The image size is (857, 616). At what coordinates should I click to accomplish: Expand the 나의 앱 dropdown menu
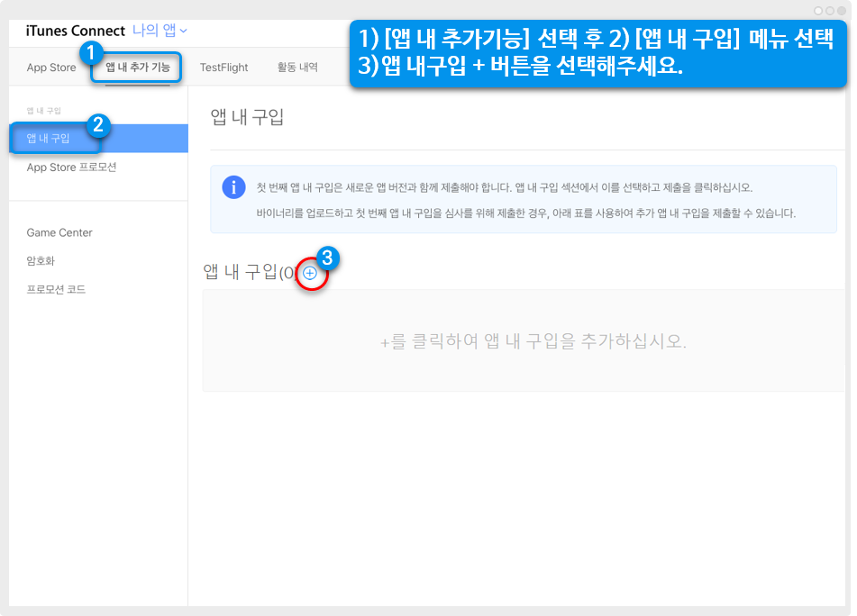pos(160,31)
